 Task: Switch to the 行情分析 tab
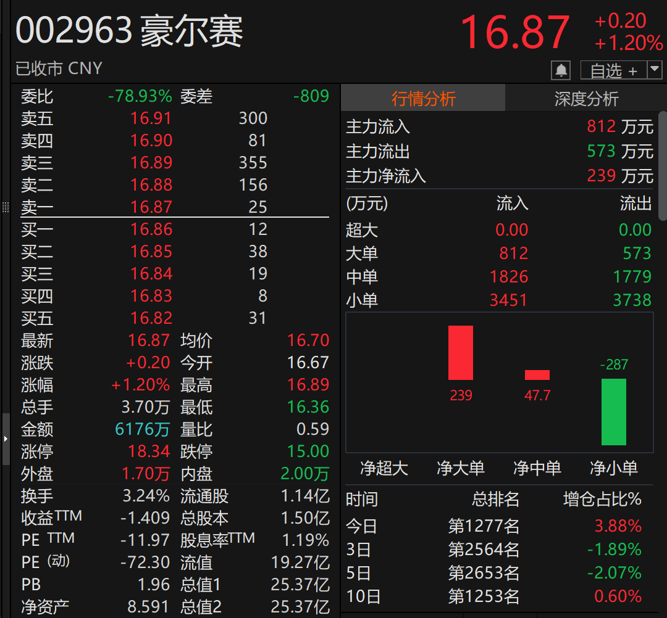[423, 98]
